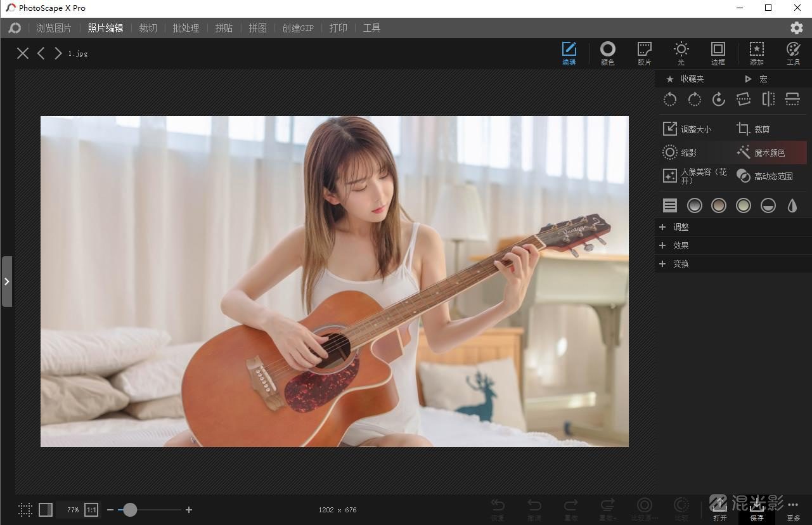The image size is (812, 525).
Task: Click the 比较原 compare-original circle button
Action: click(x=645, y=509)
